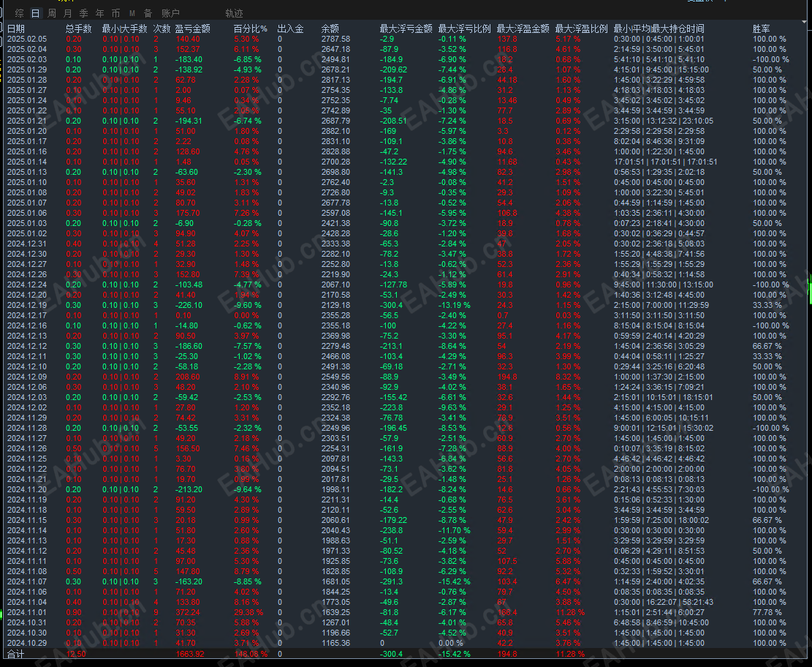Click the scrollbar down arrow beside 胜率
The image size is (812, 667).
804,22
